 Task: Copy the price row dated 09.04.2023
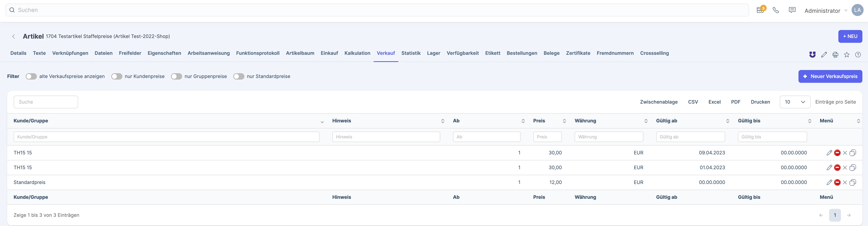coord(853,153)
